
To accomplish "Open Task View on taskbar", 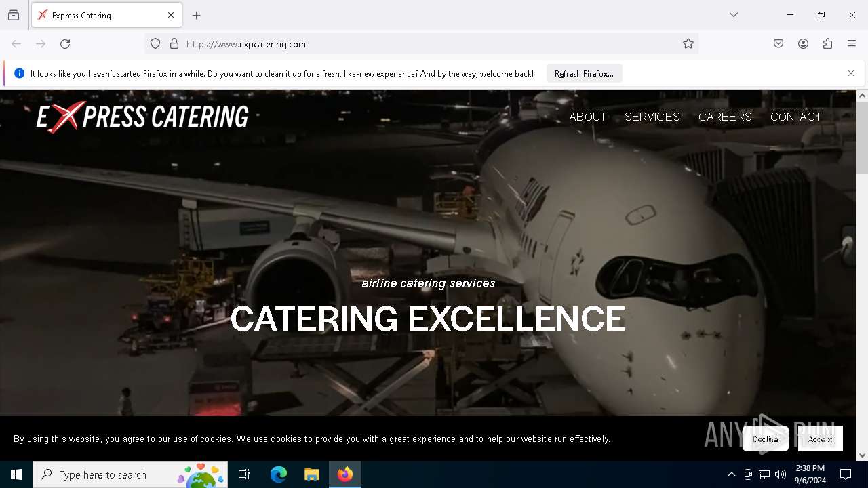I will (244, 474).
